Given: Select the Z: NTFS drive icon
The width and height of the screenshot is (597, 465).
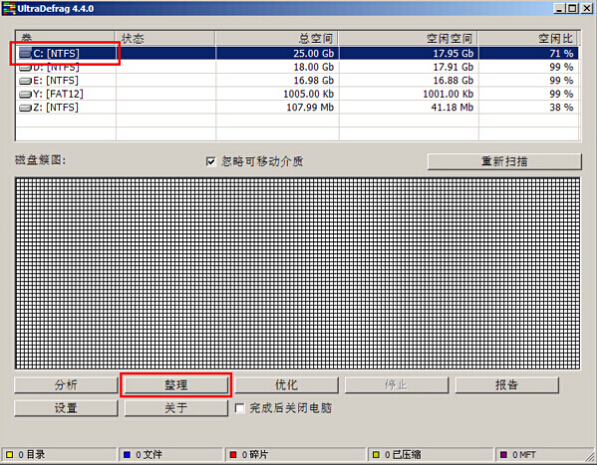Looking at the screenshot, I should [x=26, y=108].
